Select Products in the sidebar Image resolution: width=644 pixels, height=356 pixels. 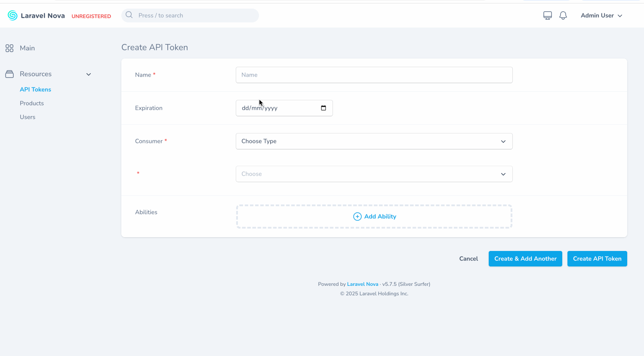31,103
